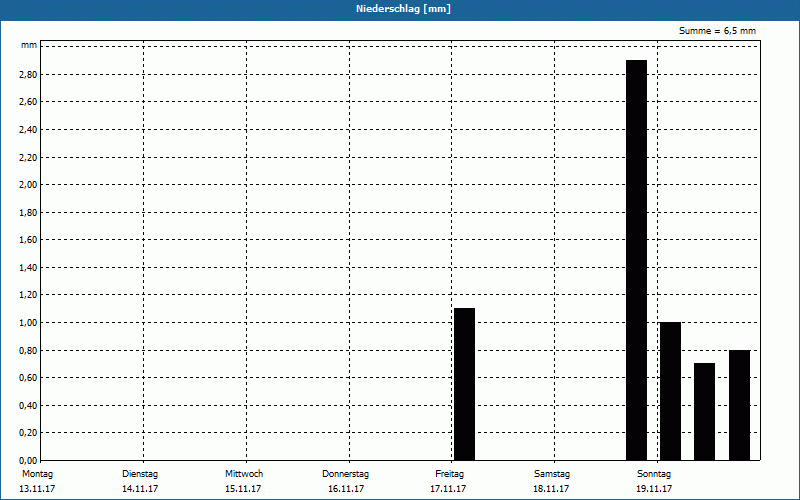Click the 0,60 y-axis value
Image resolution: width=800 pixels, height=500 pixels.
[28, 378]
